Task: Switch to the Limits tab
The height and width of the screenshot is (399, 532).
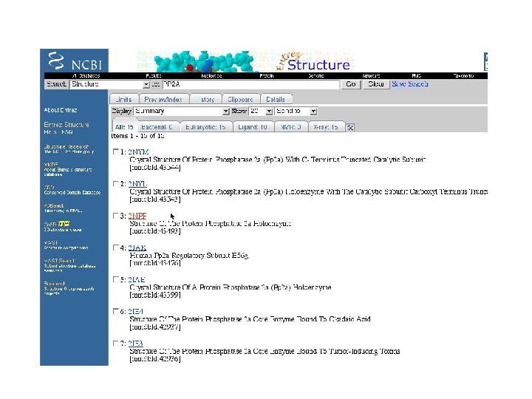Action: (124, 99)
